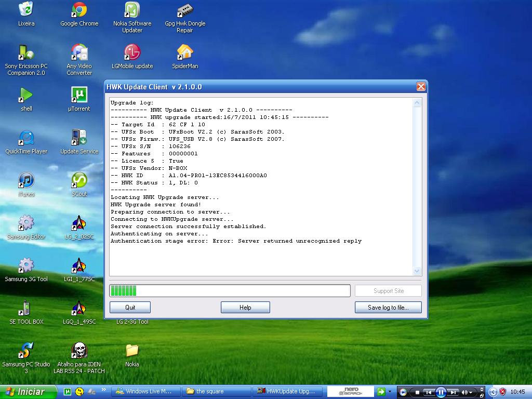Click the 'HWK Upgrade server found!' log line
This screenshot has width=532, height=399.
pos(156,205)
